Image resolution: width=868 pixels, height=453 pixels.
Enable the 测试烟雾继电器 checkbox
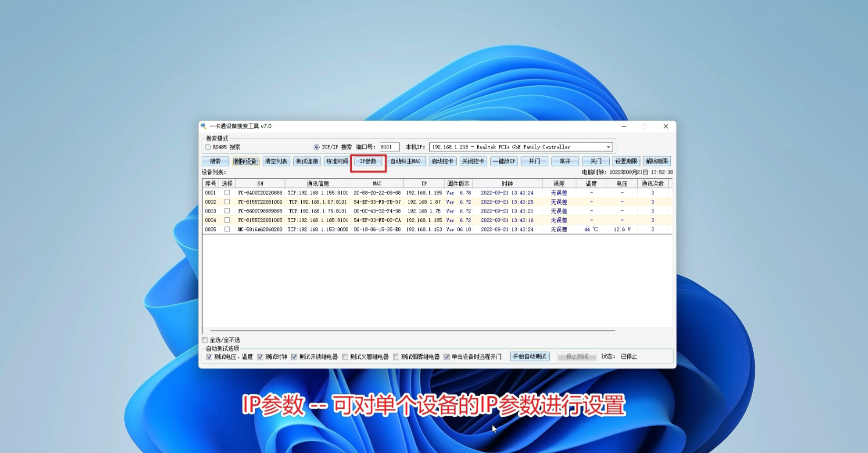397,357
